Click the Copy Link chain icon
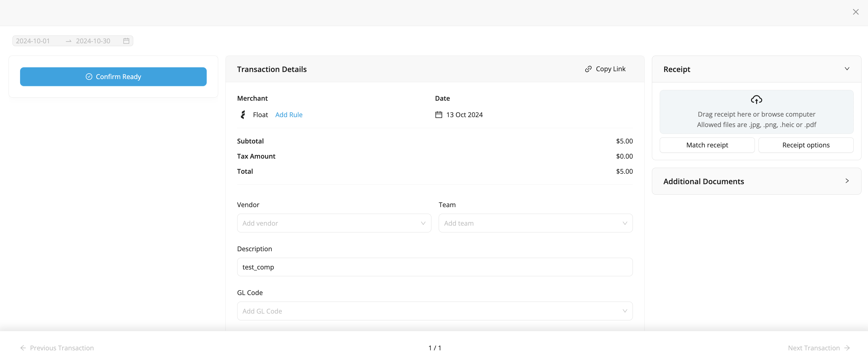The width and height of the screenshot is (868, 360). point(588,69)
